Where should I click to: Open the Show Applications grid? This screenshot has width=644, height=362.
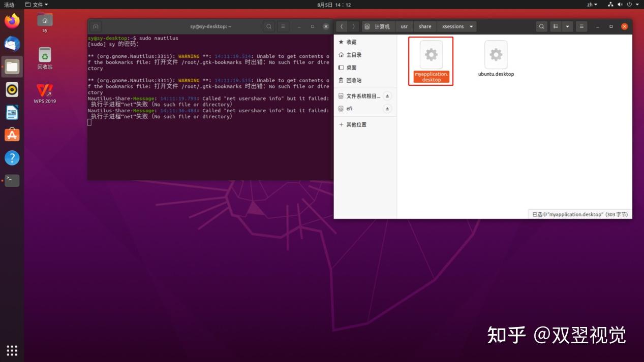(x=11, y=350)
